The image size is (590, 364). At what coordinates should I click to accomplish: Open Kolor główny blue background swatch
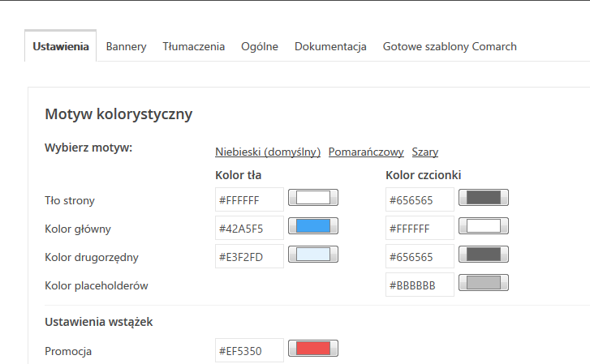313,226
